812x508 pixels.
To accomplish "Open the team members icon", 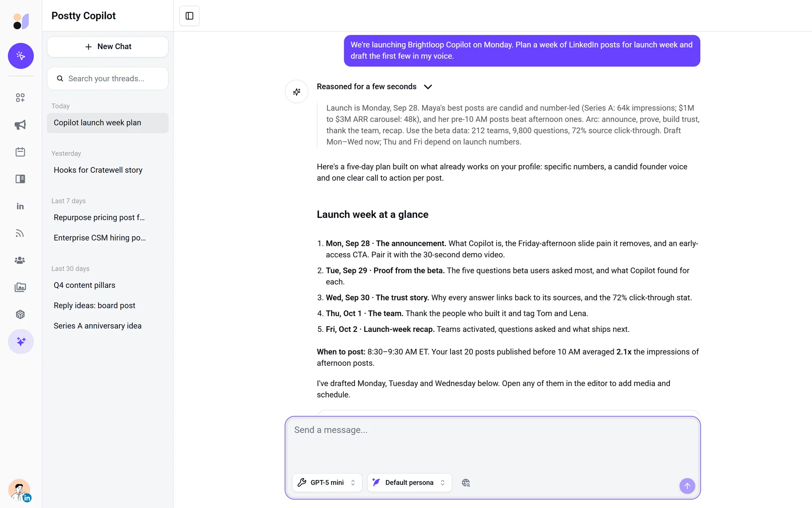I will (x=20, y=260).
